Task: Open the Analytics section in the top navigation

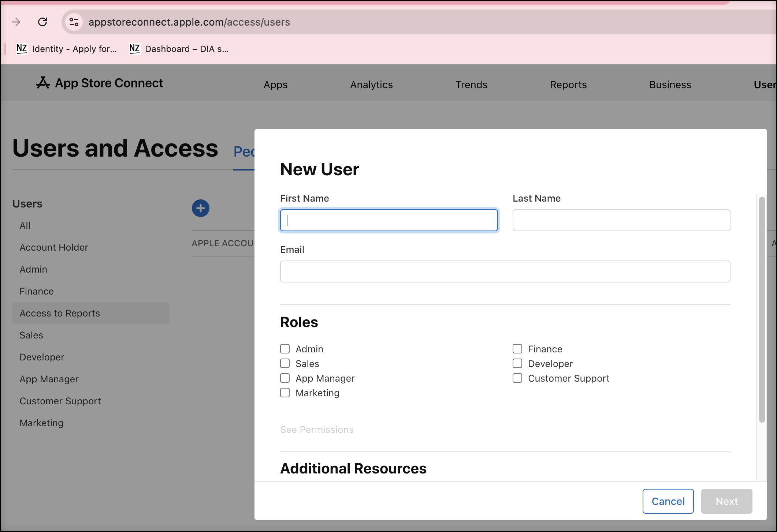Action: pyautogui.click(x=371, y=85)
